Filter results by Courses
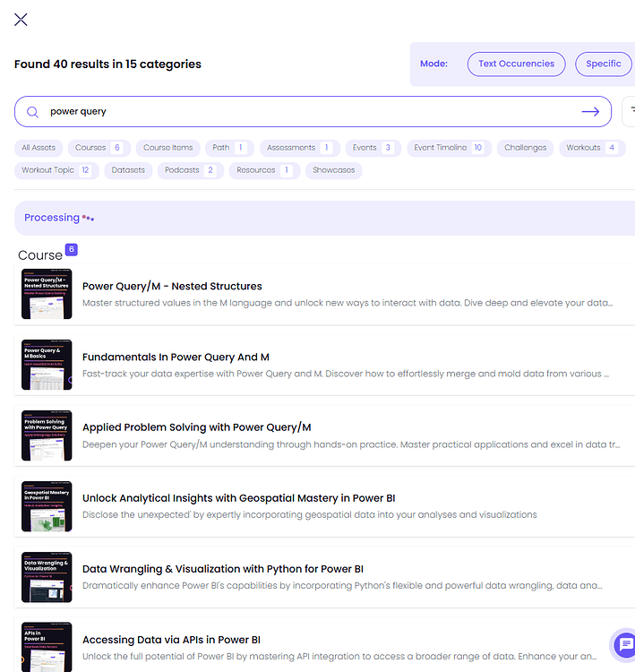This screenshot has width=635, height=672. (98, 148)
